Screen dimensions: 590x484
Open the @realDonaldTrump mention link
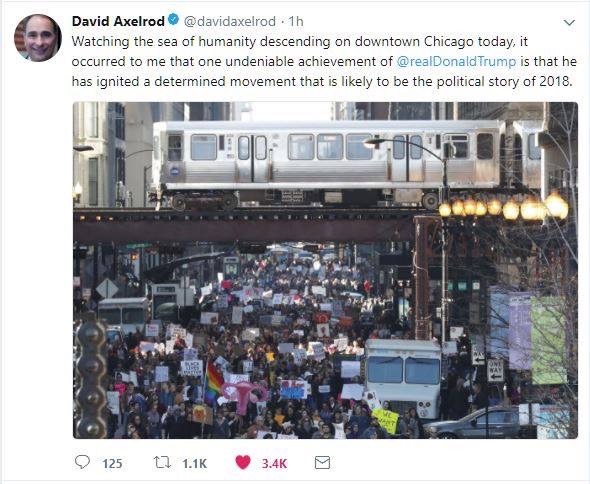pyautogui.click(x=456, y=61)
